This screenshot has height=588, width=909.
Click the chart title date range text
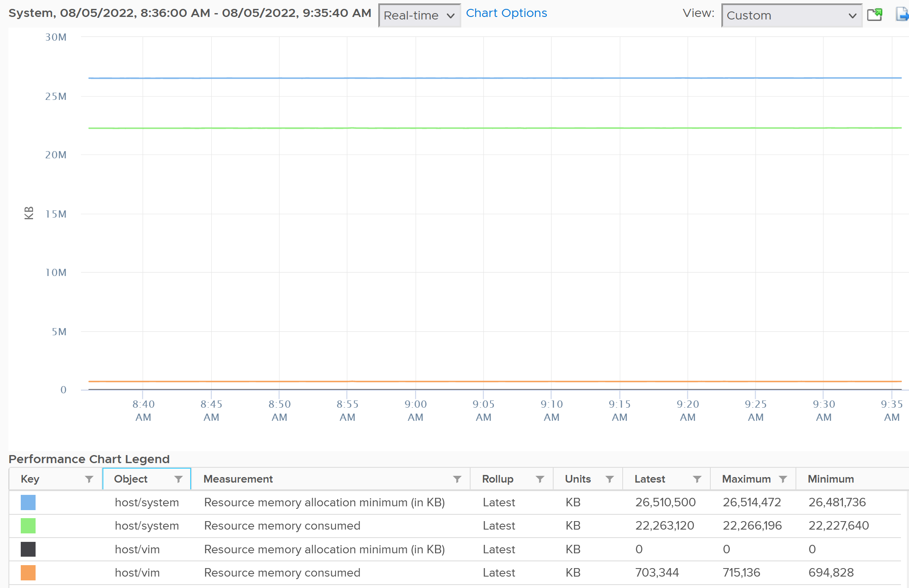[x=190, y=13]
